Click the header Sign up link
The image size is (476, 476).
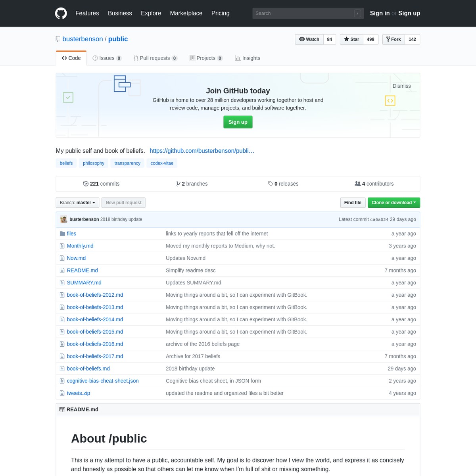[409, 13]
